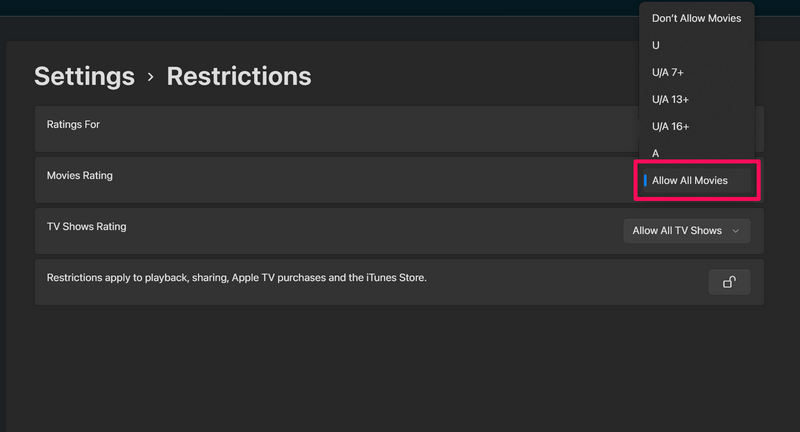Click the dark window title bar
Image resolution: width=800 pixels, height=432 pixels.
(300, 7)
